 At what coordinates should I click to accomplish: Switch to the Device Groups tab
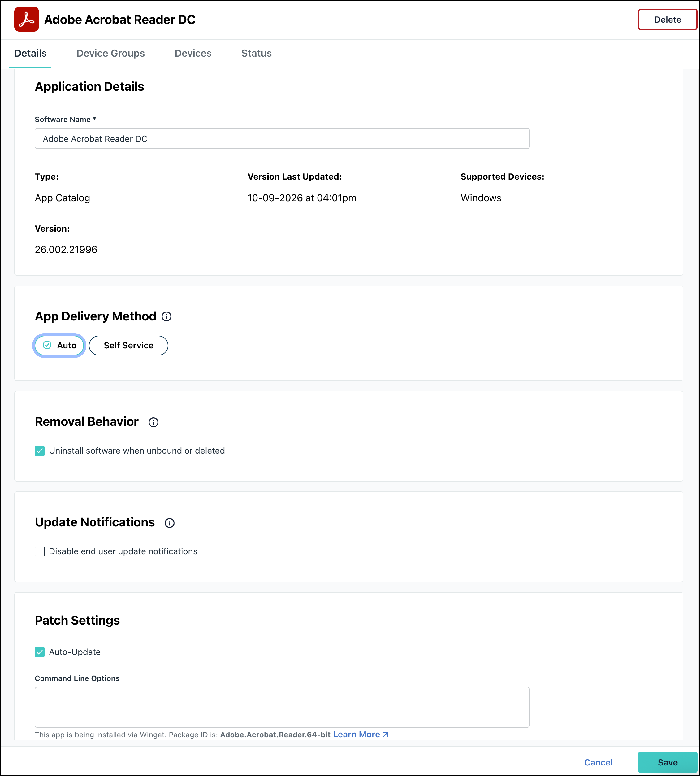tap(110, 53)
